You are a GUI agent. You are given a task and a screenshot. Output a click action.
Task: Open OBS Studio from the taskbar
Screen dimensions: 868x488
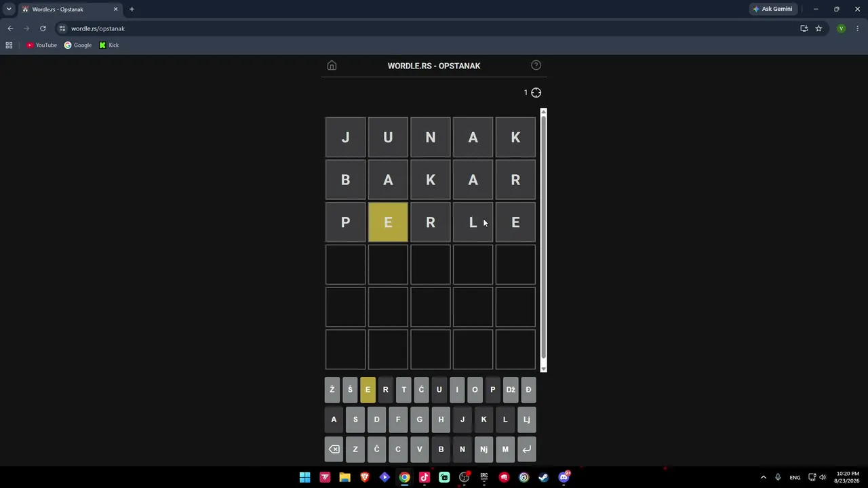[465, 477]
